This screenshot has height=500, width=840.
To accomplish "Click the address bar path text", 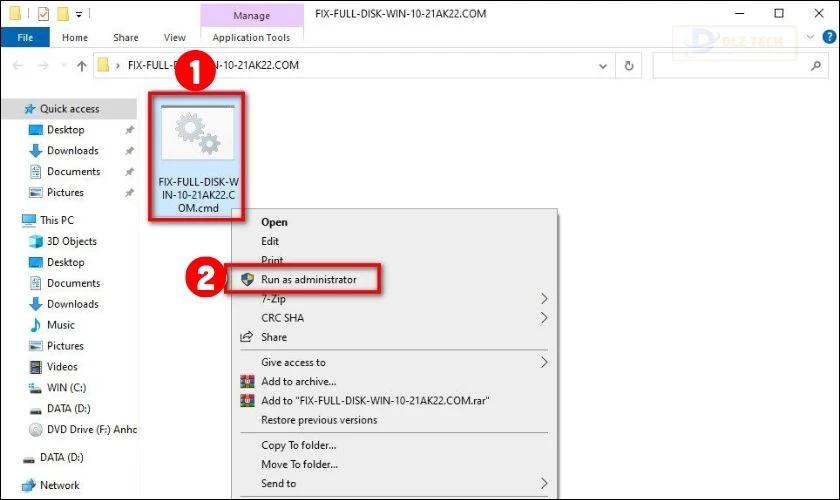I will tap(213, 65).
